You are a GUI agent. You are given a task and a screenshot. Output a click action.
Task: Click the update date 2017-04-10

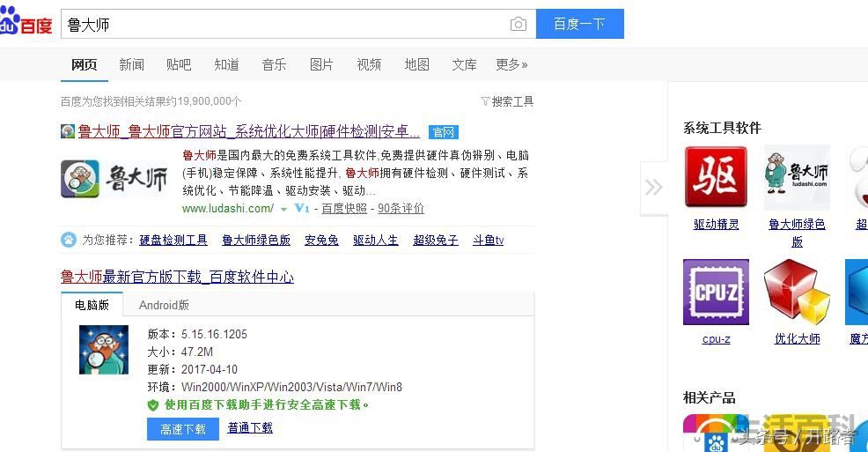[210, 369]
